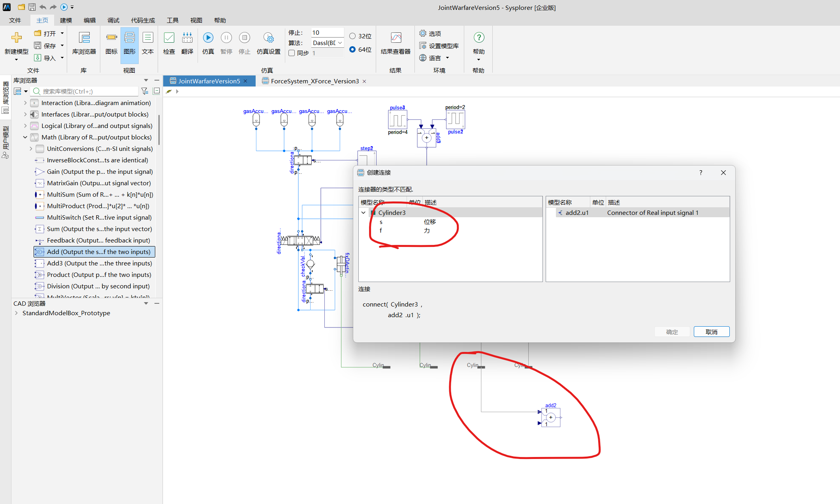Expand the UnitConversions node
Screen dimensions: 840x504
tap(31, 149)
